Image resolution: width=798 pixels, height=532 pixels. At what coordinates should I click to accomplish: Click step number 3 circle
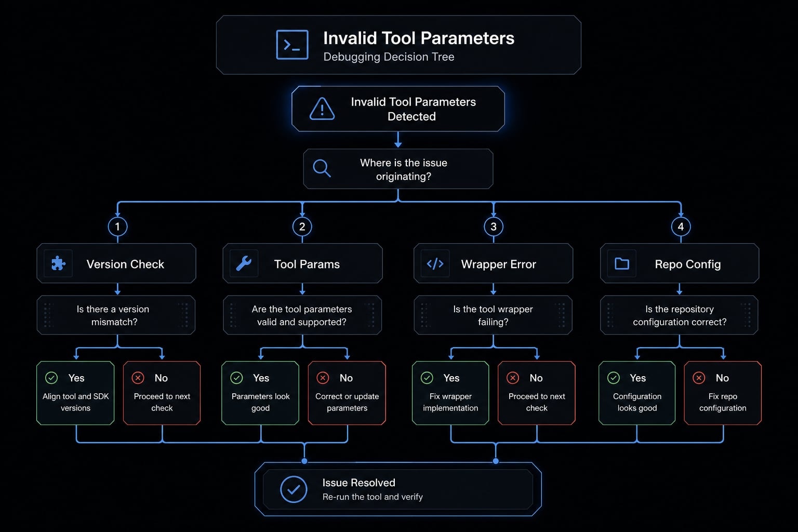pyautogui.click(x=494, y=227)
